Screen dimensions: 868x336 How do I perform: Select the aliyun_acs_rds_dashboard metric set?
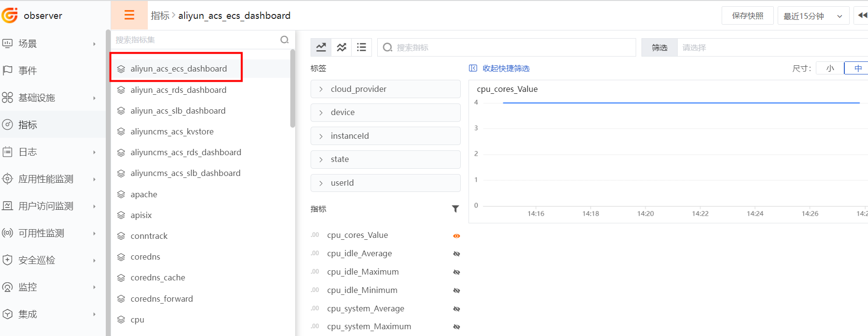pos(178,90)
